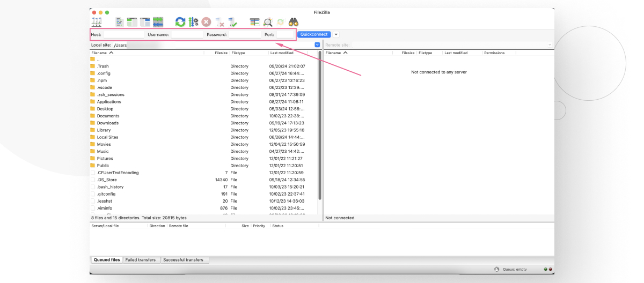
Task: Click the parent directory ".." folder icon
Action: click(x=92, y=59)
